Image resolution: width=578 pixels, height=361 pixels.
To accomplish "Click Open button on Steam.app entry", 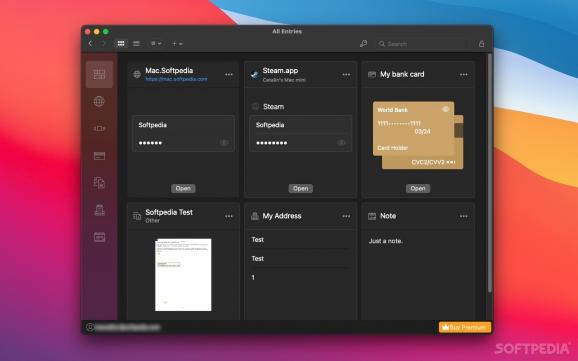I will (300, 188).
